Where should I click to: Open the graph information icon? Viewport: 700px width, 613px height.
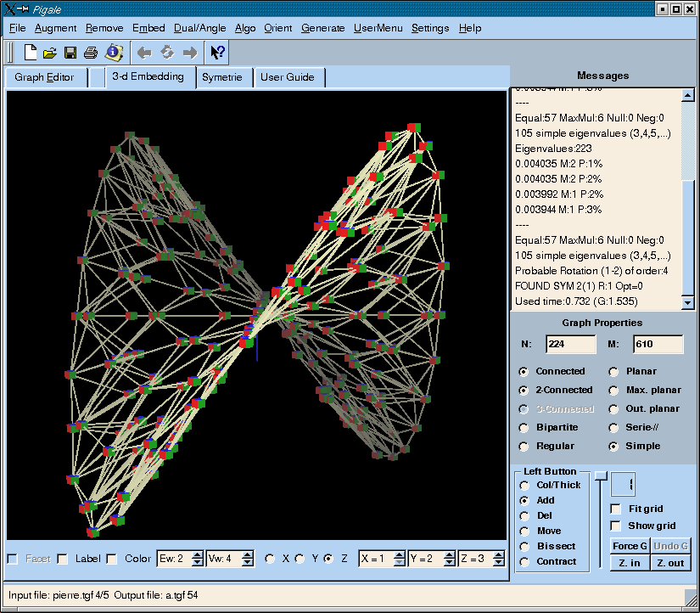point(114,53)
